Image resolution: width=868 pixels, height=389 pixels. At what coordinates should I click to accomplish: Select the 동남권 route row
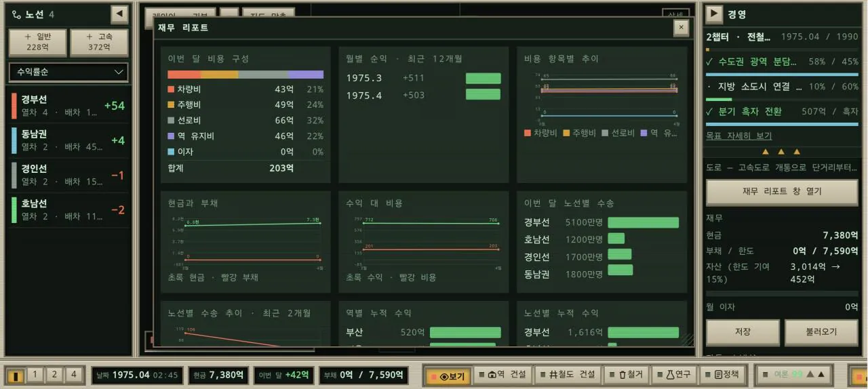(68, 141)
